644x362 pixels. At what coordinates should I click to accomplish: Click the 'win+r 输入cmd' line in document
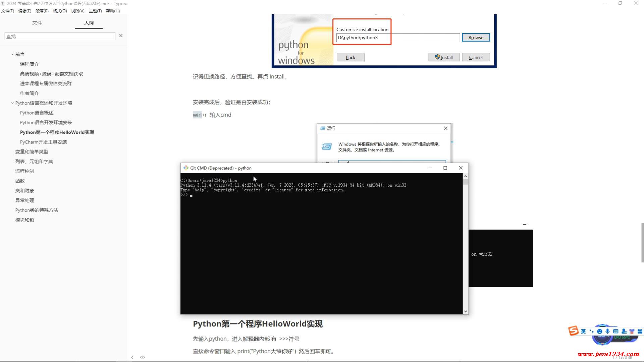point(212,115)
